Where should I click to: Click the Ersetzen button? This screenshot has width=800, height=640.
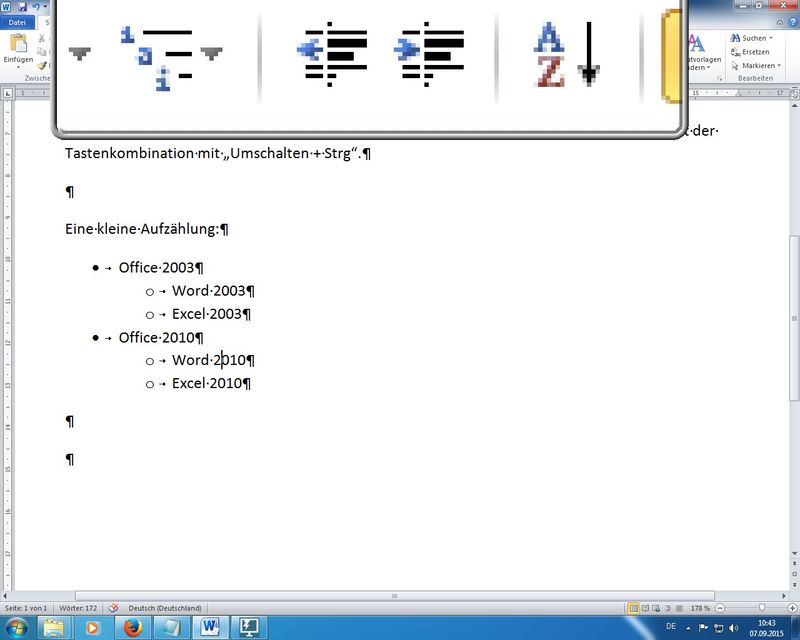[750, 52]
